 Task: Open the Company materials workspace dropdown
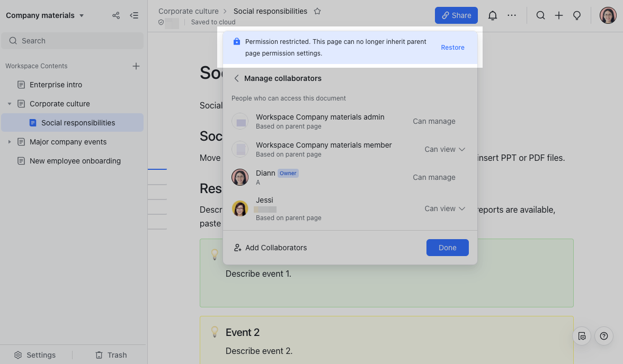click(x=82, y=15)
